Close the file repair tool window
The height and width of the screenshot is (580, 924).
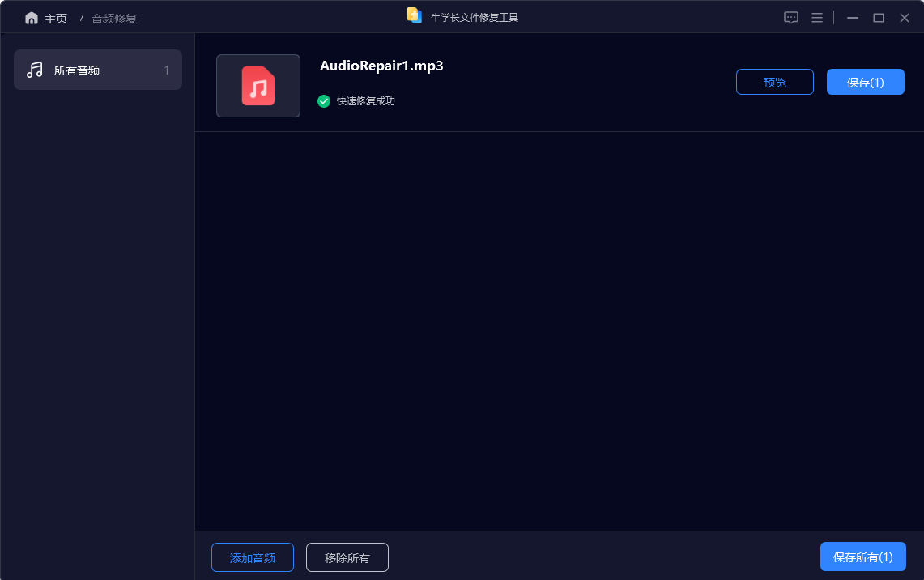(x=905, y=18)
